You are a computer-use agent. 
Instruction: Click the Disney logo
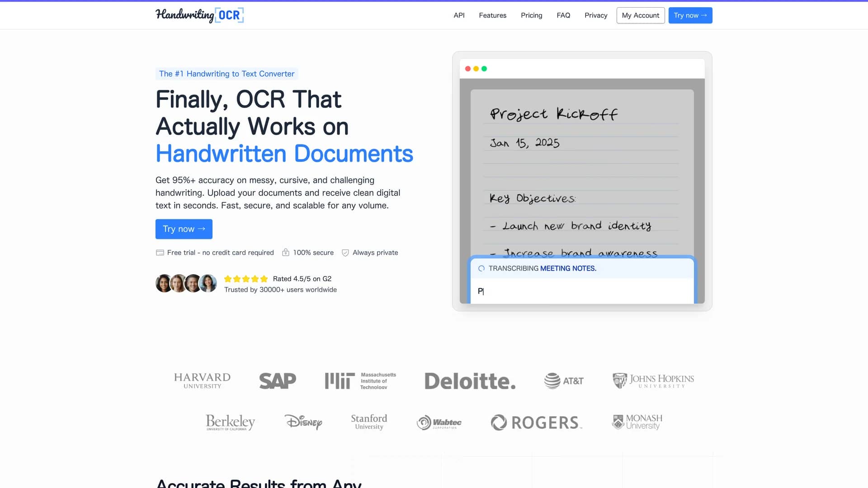[x=303, y=422]
